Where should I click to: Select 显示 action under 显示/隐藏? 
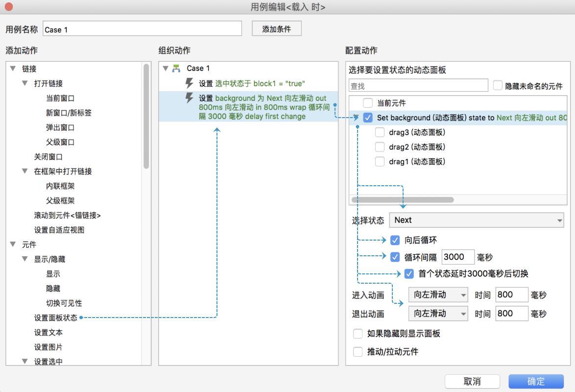(x=53, y=274)
